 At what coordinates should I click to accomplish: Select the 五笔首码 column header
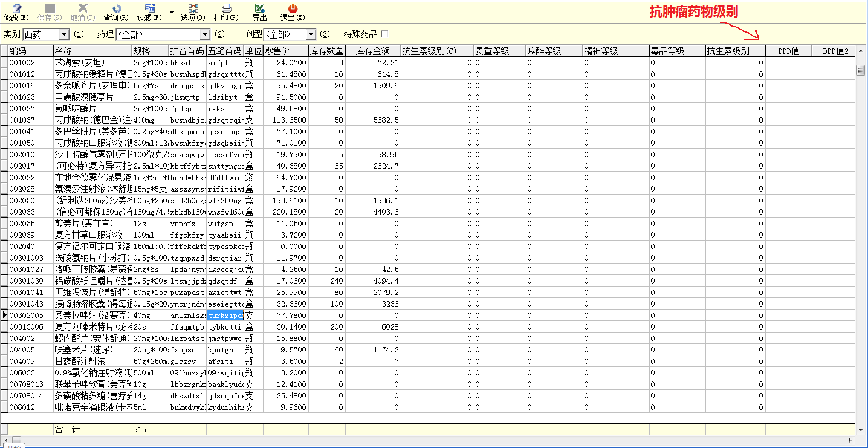pos(225,51)
